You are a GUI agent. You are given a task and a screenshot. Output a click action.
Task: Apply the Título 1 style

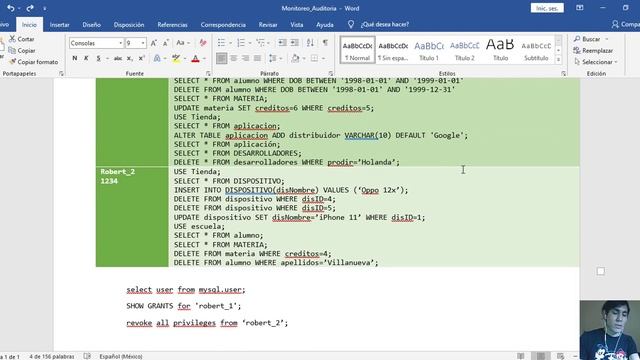429,50
